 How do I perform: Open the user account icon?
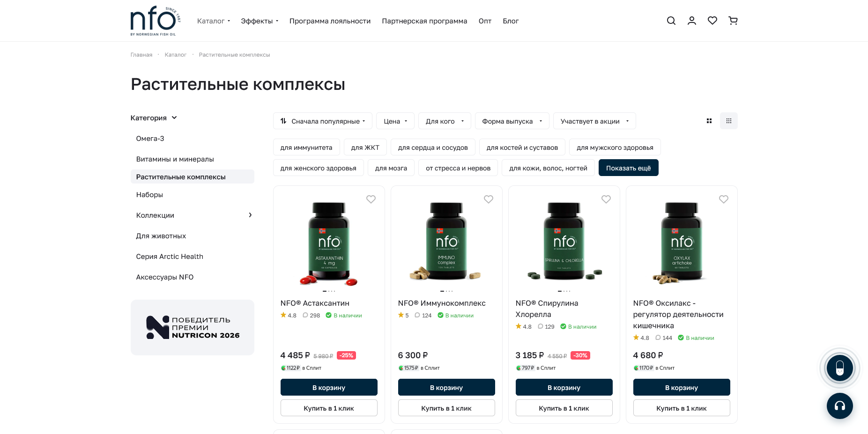click(x=691, y=21)
